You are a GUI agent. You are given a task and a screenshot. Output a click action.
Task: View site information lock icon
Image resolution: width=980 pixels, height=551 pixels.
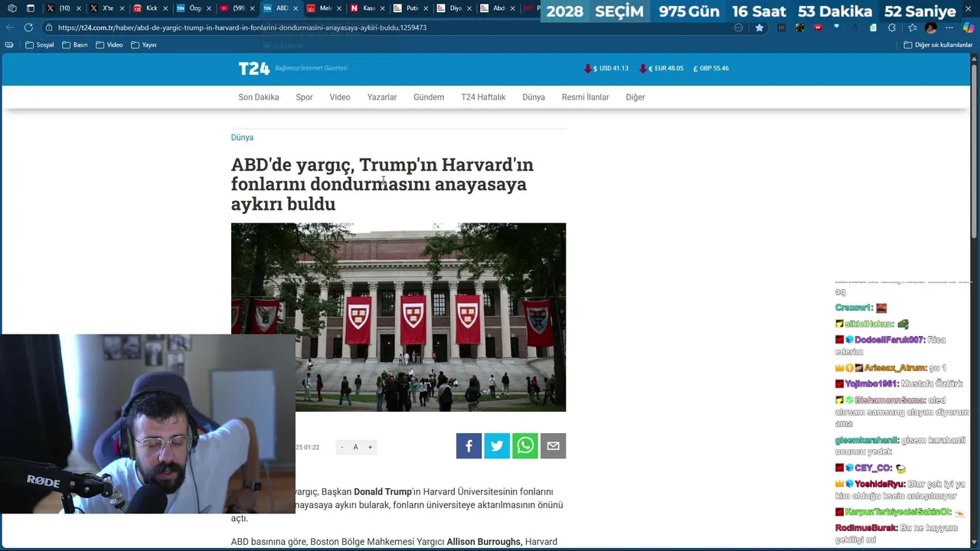49,28
